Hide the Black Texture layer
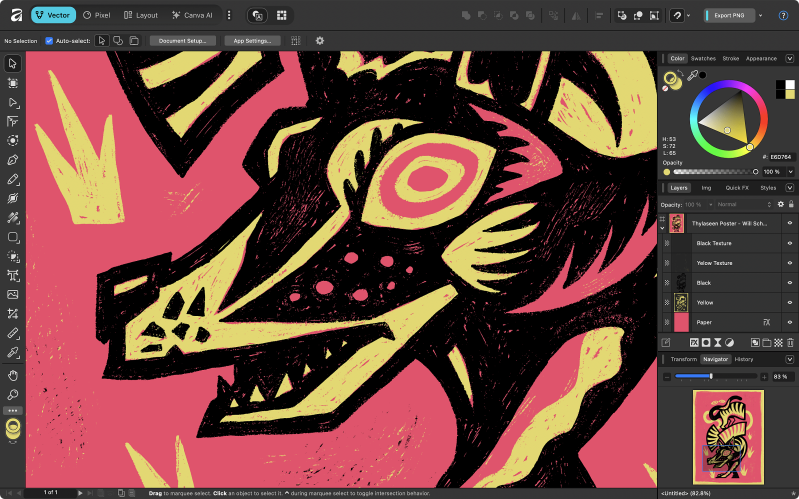799x499 pixels. [789, 243]
